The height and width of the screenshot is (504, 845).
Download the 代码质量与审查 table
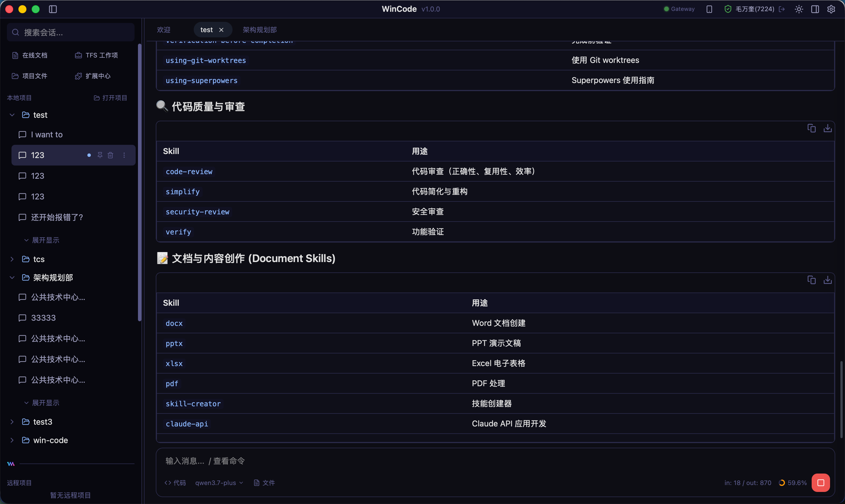point(828,128)
